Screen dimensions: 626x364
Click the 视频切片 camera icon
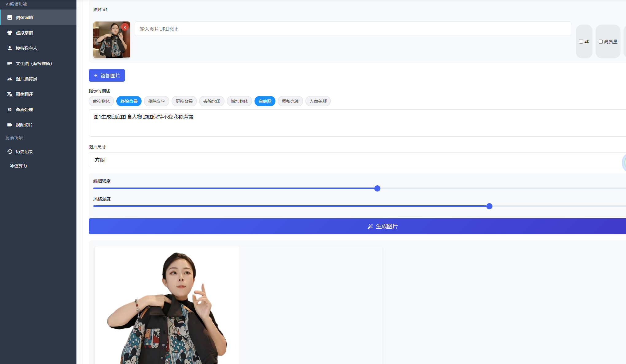(10, 125)
